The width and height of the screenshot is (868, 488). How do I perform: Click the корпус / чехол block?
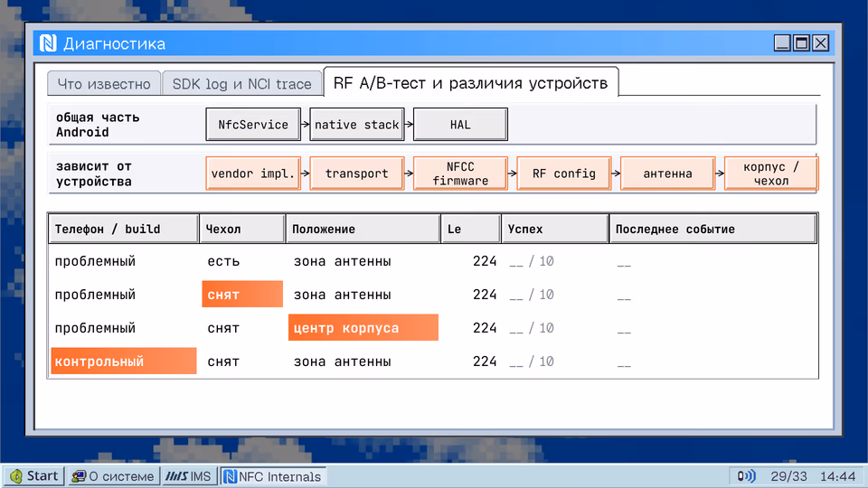coord(771,174)
